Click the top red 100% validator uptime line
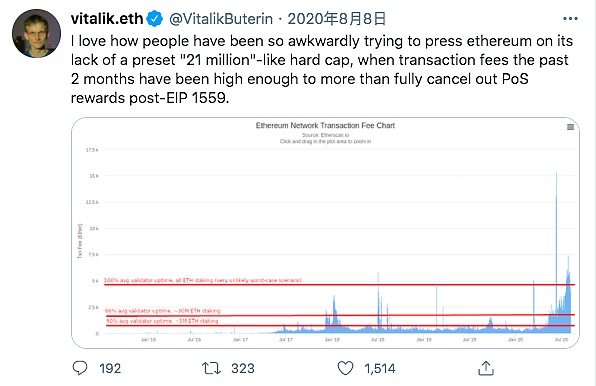The width and height of the screenshot is (596, 386). click(x=339, y=285)
